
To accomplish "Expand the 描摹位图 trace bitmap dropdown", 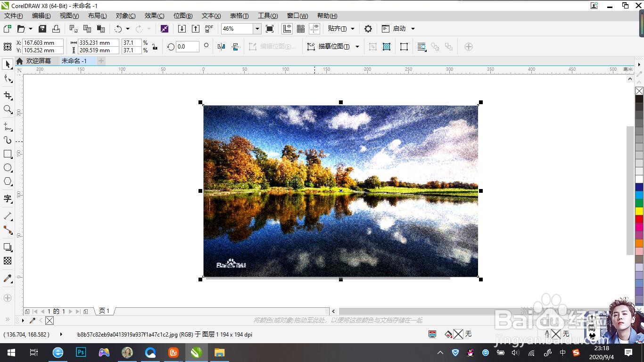I will click(357, 47).
